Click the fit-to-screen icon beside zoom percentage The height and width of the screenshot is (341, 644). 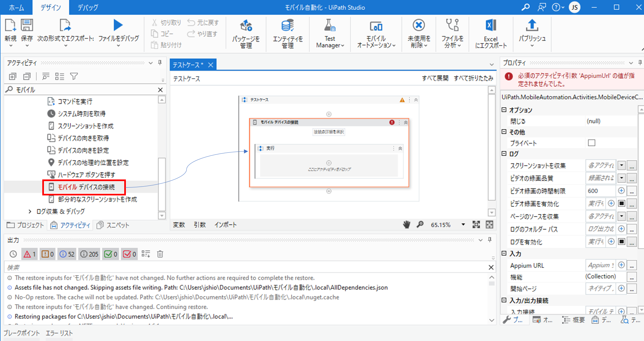point(476,225)
